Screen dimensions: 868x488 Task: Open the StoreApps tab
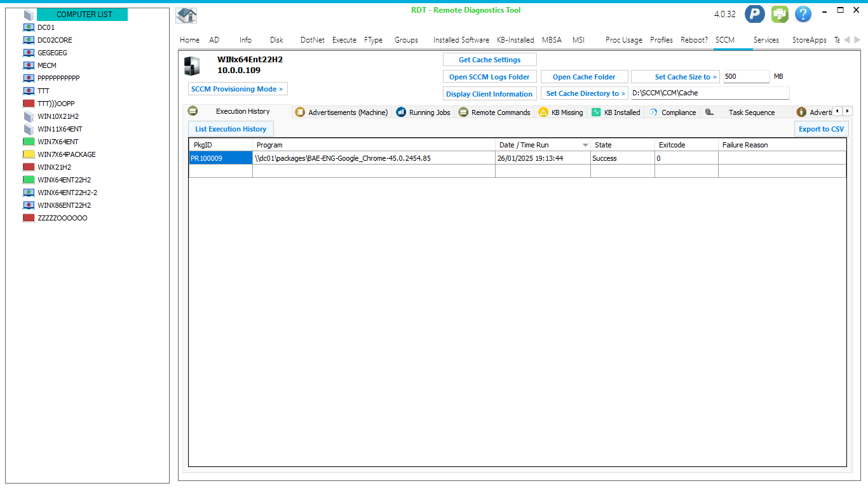coord(810,39)
